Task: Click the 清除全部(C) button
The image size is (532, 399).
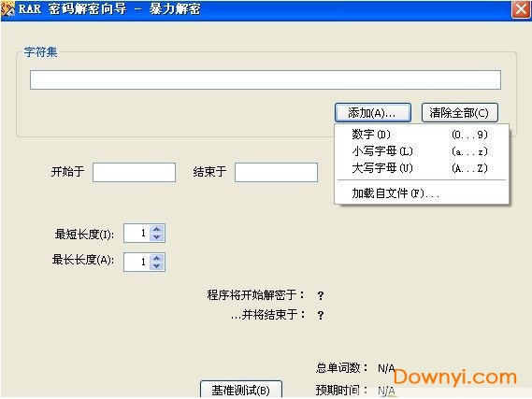Action: 459,112
